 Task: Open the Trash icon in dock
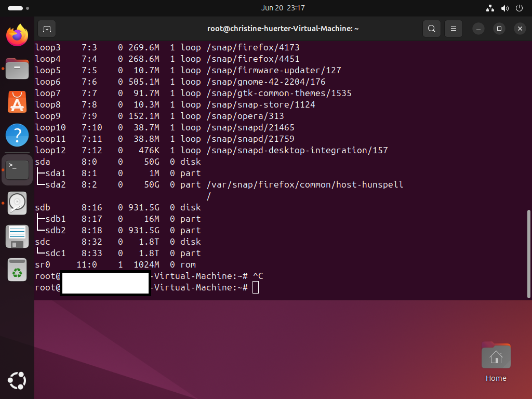coord(17,270)
